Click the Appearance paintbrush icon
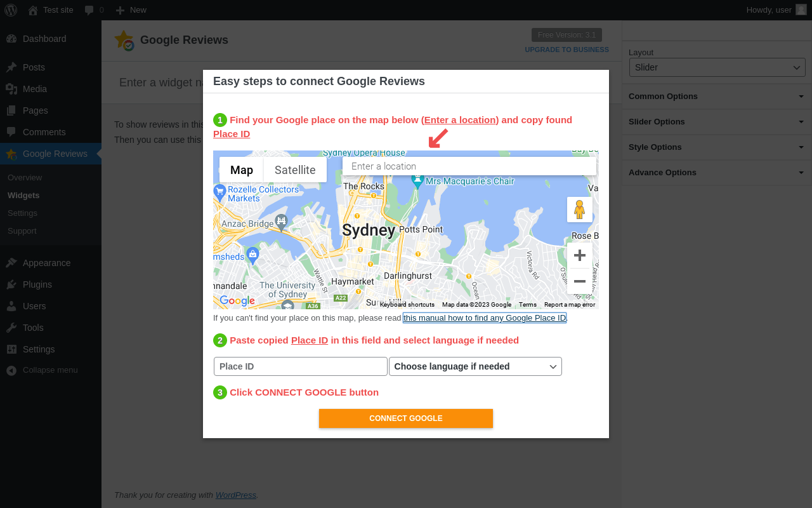This screenshot has height=508, width=812. (x=11, y=263)
